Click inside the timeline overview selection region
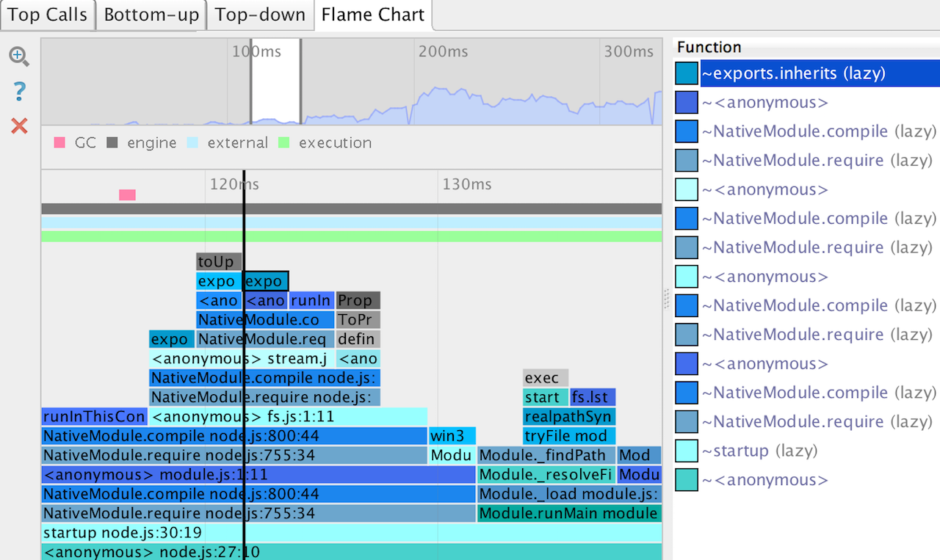Image resolution: width=940 pixels, height=560 pixels. click(x=275, y=81)
